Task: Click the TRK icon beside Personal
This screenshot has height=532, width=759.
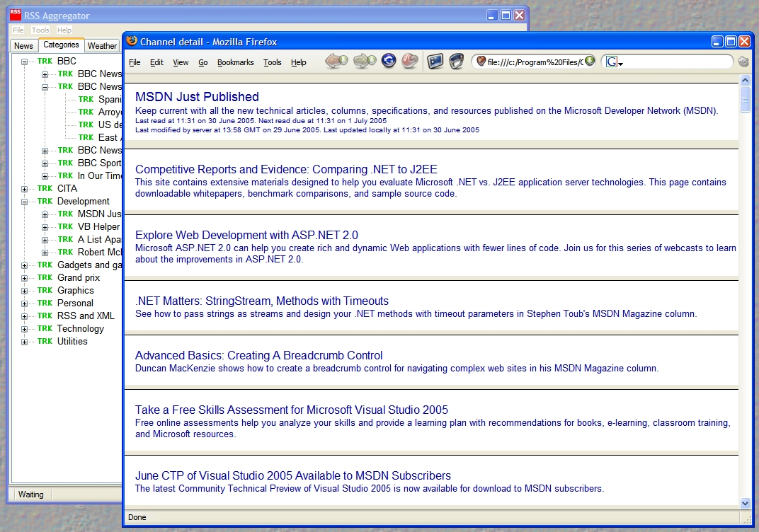Action: (x=45, y=303)
